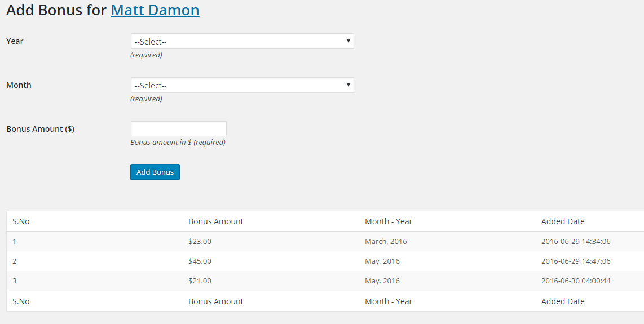Screen dimensions: 644x324
Task: Click the Year dropdown arrow
Action: pyautogui.click(x=349, y=41)
